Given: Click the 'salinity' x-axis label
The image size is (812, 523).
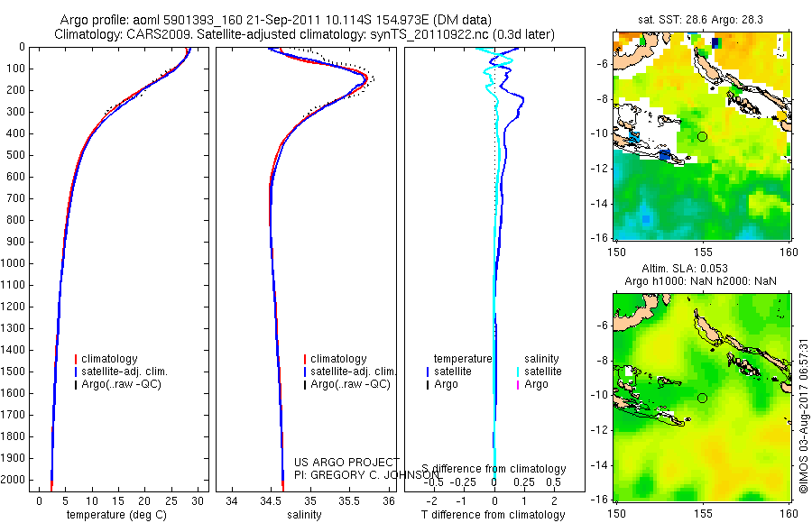Looking at the screenshot, I should click(x=305, y=515).
